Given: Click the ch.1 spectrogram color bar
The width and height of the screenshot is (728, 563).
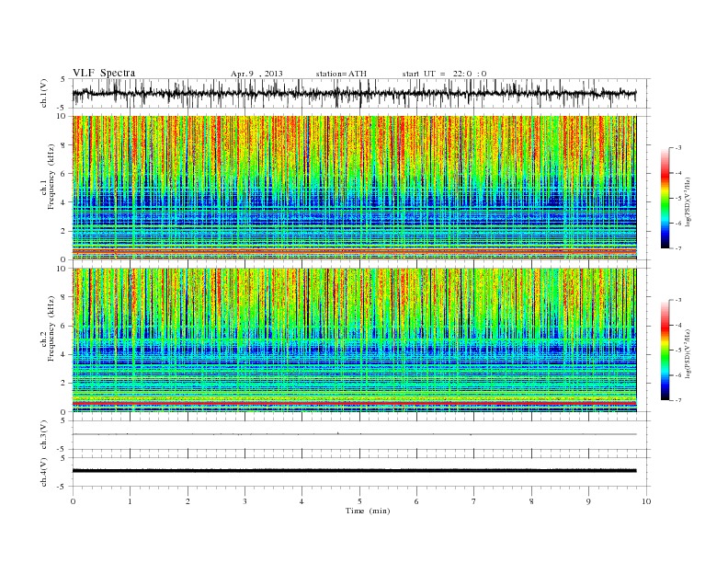Looking at the screenshot, I should (665, 198).
